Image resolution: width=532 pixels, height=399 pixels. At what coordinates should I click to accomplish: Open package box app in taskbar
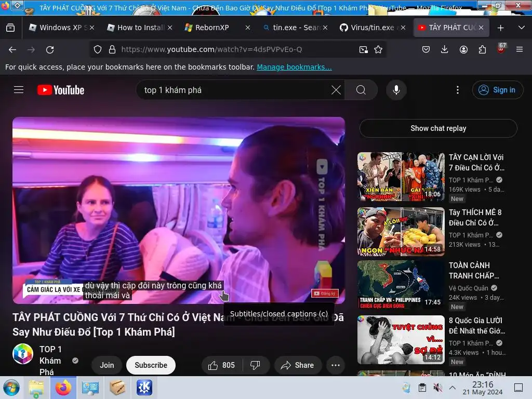click(x=117, y=388)
